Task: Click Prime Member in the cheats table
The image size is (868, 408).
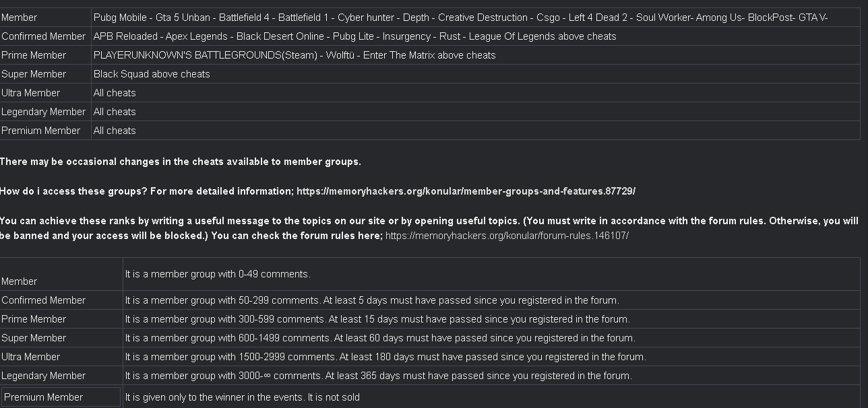Action: pyautogui.click(x=34, y=55)
